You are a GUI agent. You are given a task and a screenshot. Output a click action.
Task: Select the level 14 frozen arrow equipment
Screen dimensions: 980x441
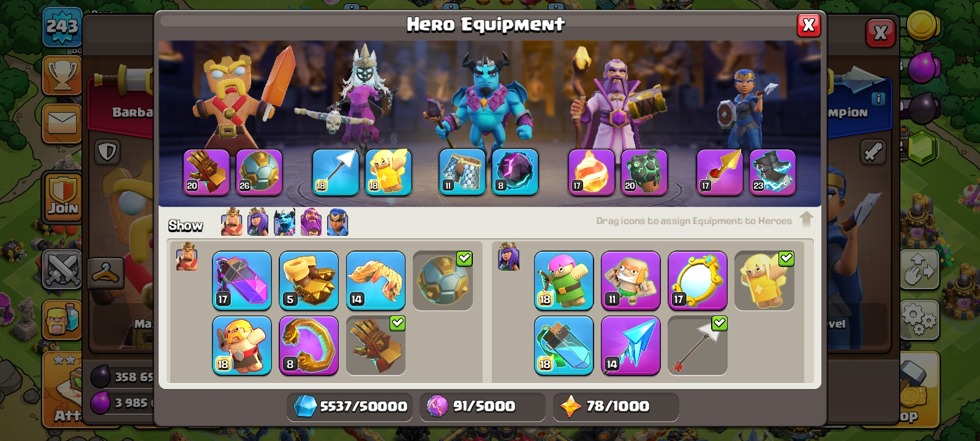[631, 345]
